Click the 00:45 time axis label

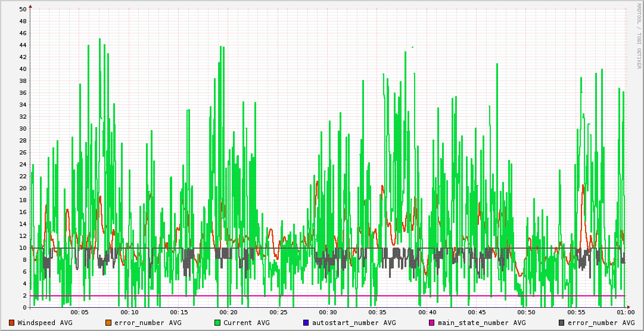coord(477,312)
